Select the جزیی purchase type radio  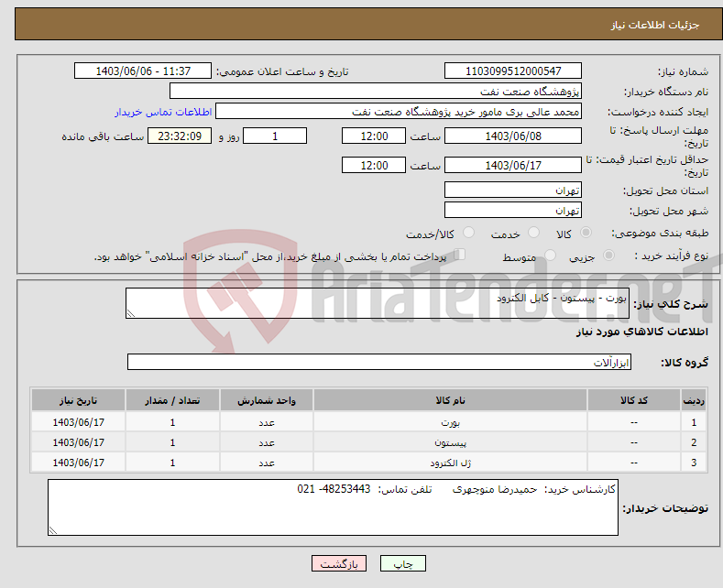pyautogui.click(x=608, y=256)
